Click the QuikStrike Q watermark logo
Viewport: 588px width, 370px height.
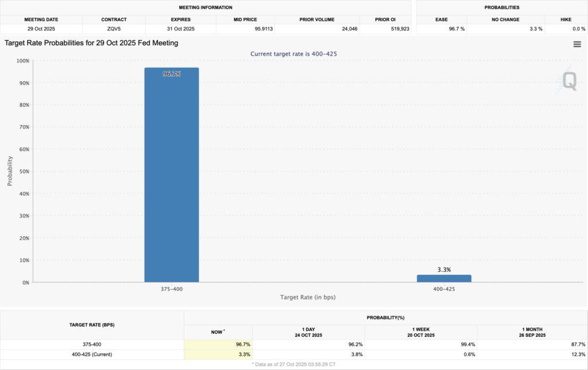(x=569, y=81)
